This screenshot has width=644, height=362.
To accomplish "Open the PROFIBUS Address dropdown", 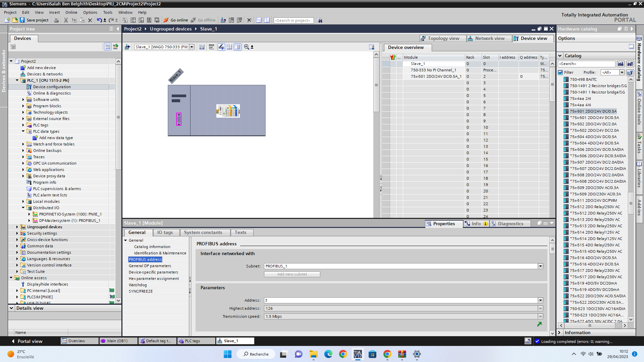I will pos(540,300).
